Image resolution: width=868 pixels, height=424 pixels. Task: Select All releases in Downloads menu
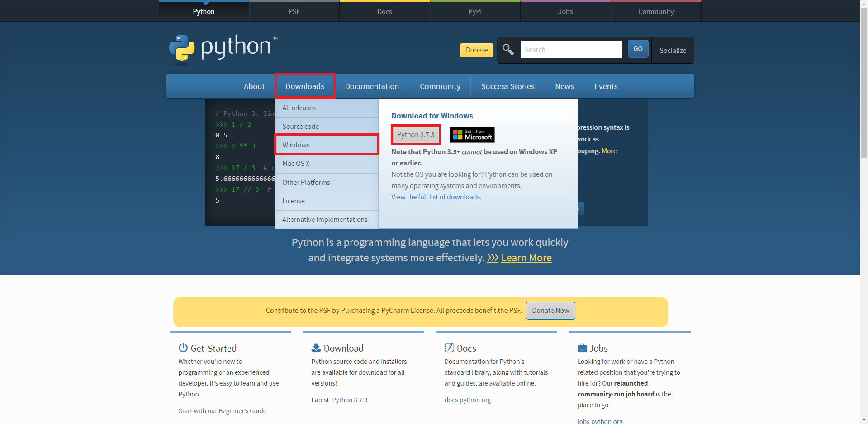tap(327, 108)
